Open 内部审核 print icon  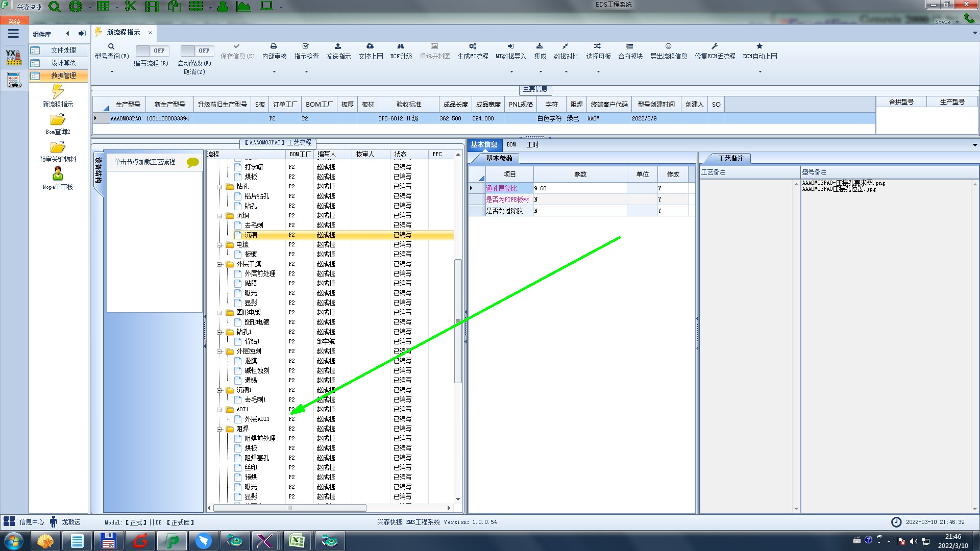(x=274, y=46)
